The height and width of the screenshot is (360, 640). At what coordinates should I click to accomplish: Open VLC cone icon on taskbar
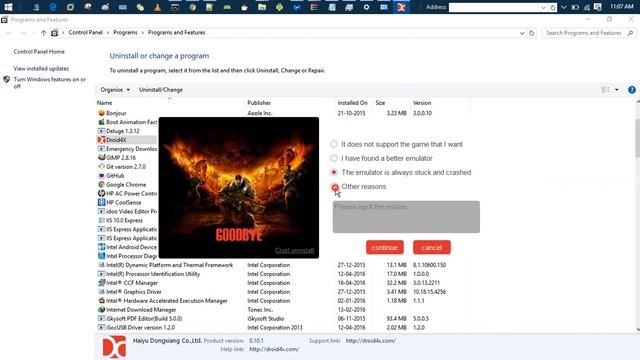tap(158, 7)
